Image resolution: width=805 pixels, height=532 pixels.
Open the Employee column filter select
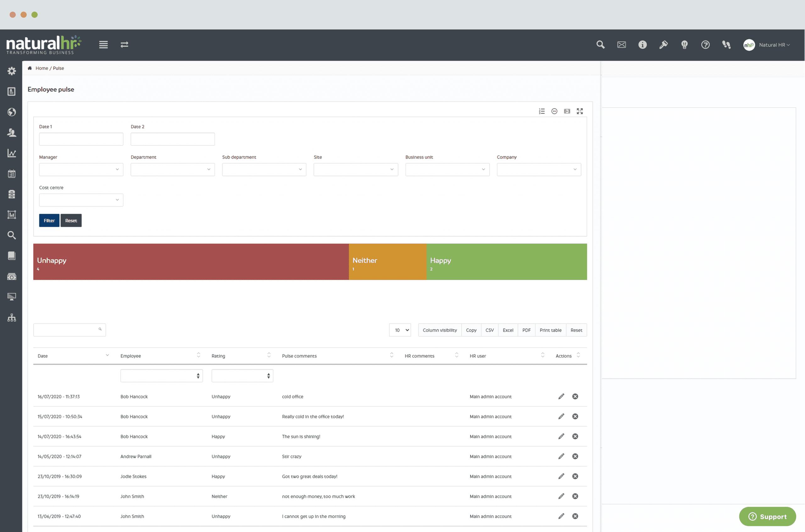pos(162,376)
